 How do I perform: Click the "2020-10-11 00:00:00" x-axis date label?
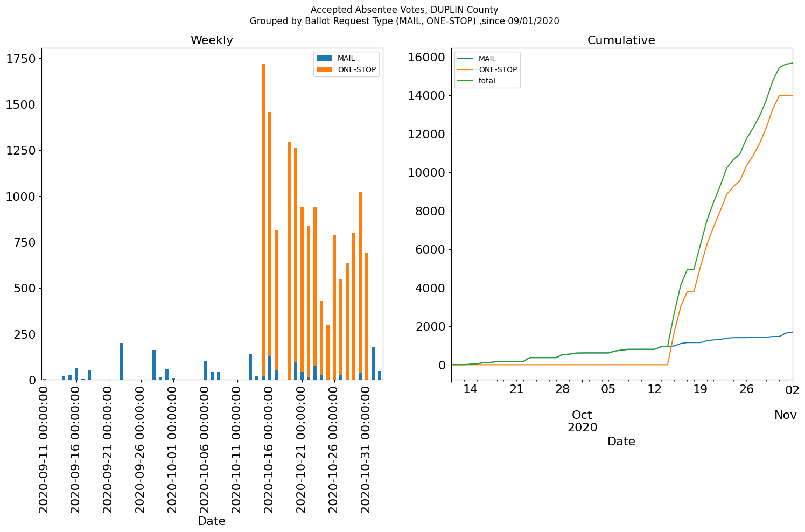coord(237,449)
